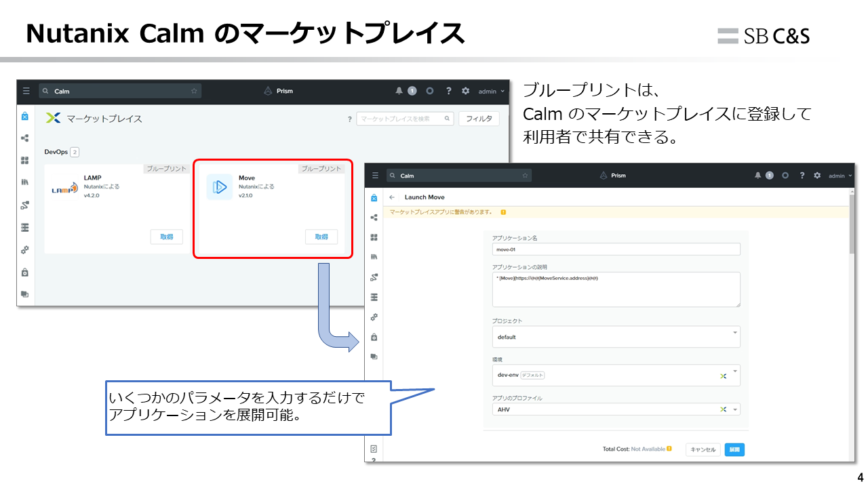Open アプリのプロファイル dropdown showing AHV
868x488 pixels.
[x=616, y=409]
